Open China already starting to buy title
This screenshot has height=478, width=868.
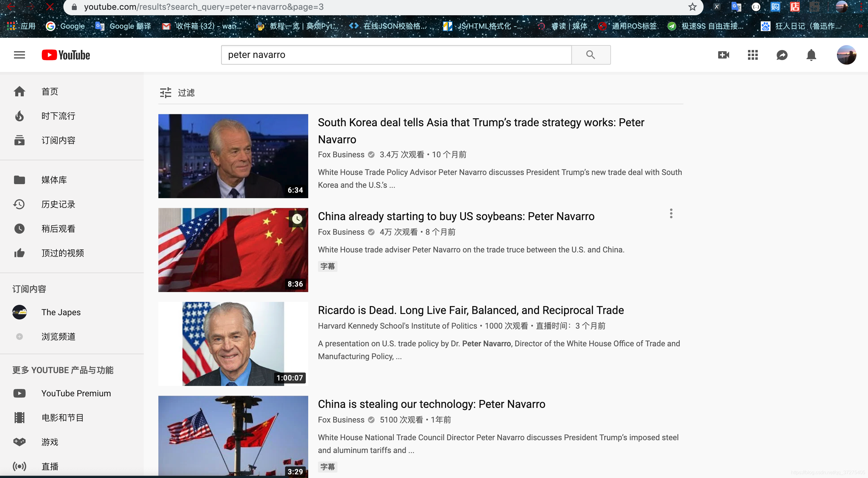pos(456,216)
